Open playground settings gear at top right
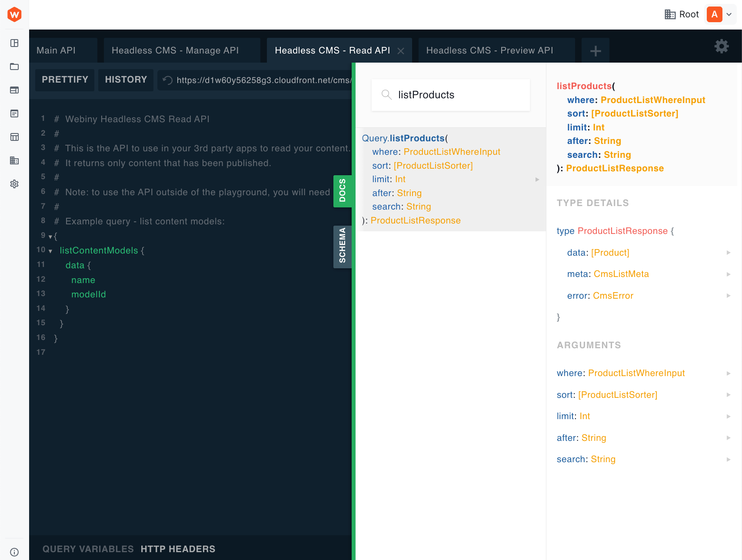 click(722, 46)
